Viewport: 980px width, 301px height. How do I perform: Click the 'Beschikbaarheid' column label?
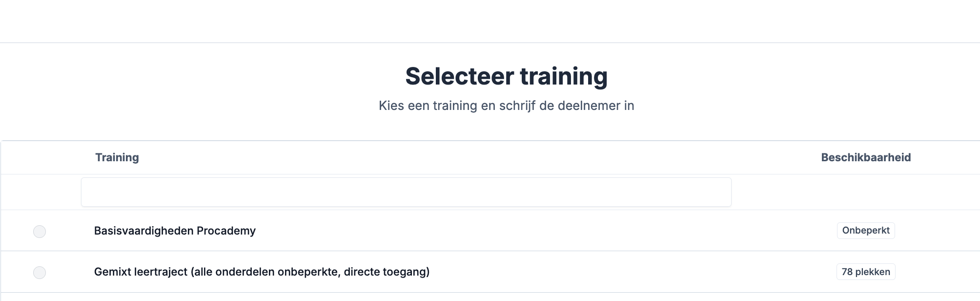[x=865, y=157]
